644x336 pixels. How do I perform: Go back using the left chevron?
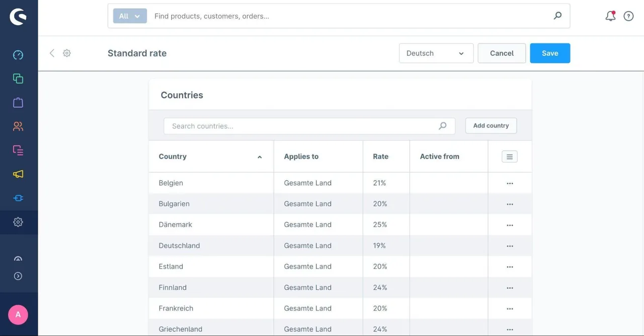click(52, 53)
